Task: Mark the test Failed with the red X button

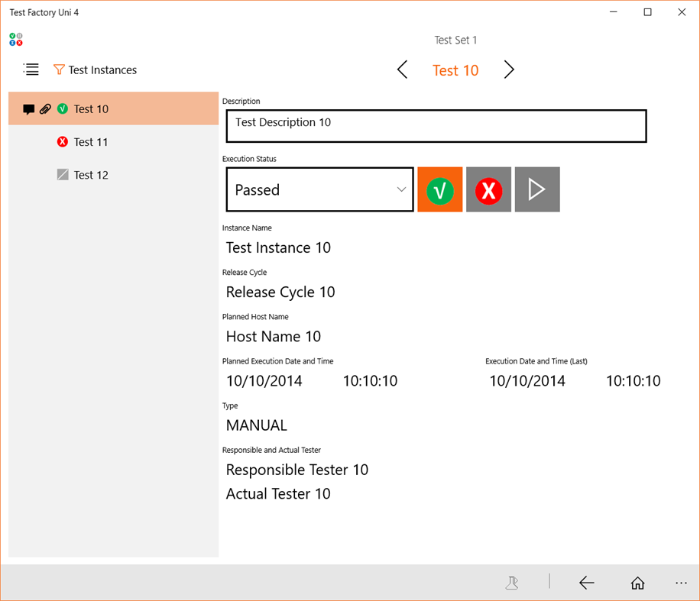Action: coord(488,189)
